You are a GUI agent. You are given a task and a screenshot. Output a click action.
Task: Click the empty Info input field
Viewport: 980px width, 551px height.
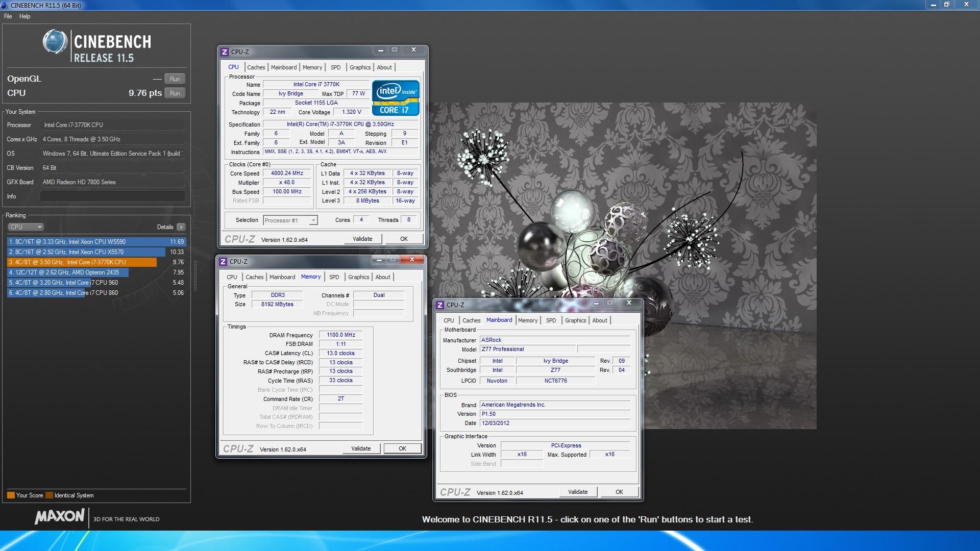(113, 196)
